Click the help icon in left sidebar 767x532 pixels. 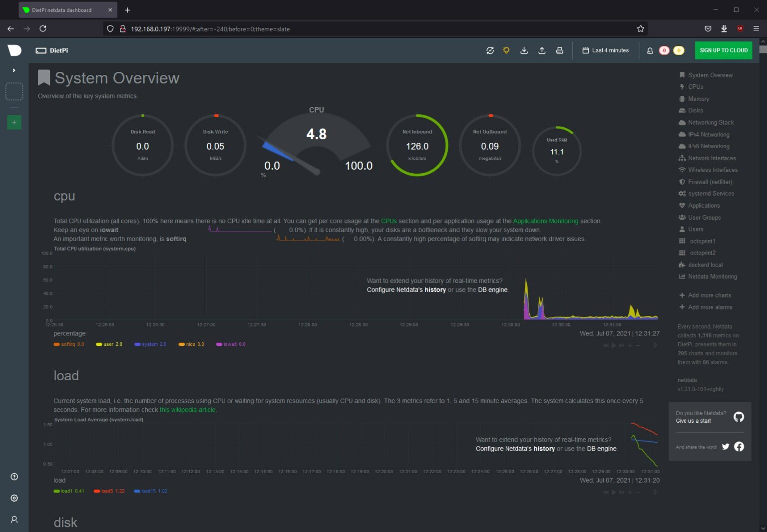pos(14,477)
